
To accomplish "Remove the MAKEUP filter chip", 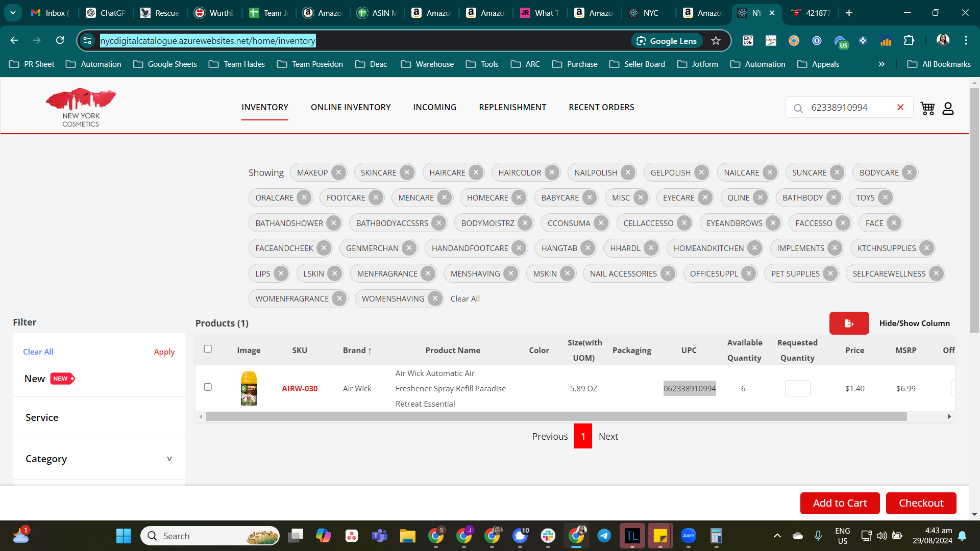I will [338, 172].
